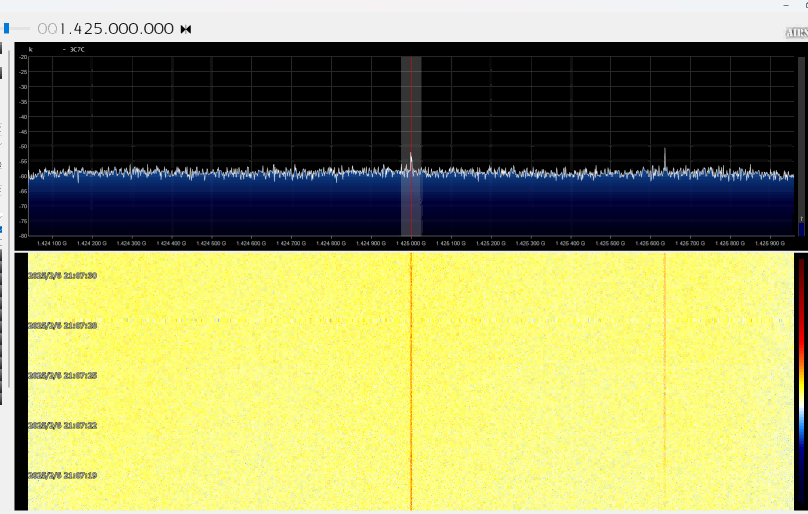Click the waterfall color gradient bar
Image resolution: width=808 pixels, height=514 pixels.
801,380
